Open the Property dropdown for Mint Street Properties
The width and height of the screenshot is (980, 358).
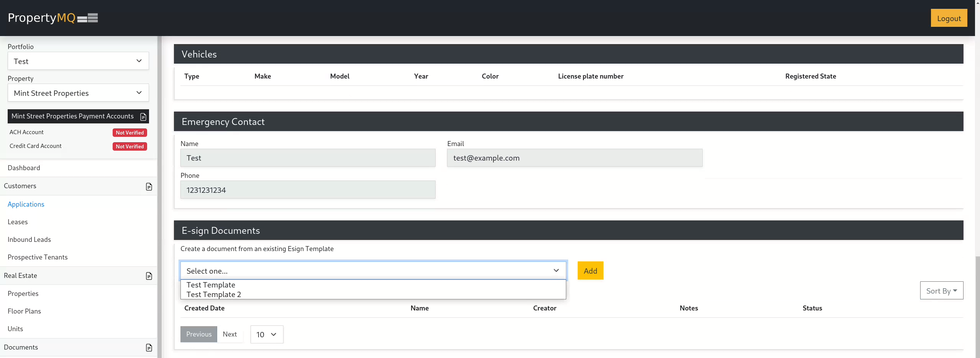(78, 93)
